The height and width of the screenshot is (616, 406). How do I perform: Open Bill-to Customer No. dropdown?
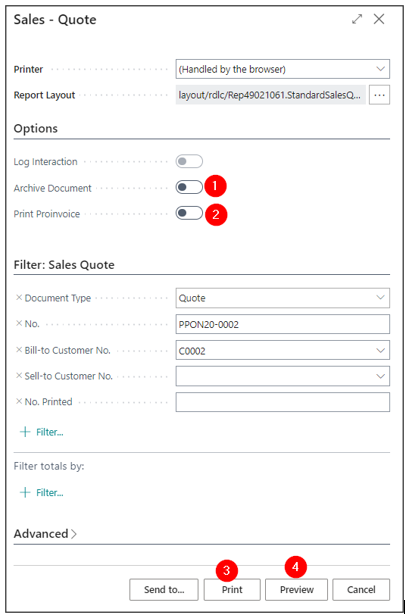pos(283,350)
